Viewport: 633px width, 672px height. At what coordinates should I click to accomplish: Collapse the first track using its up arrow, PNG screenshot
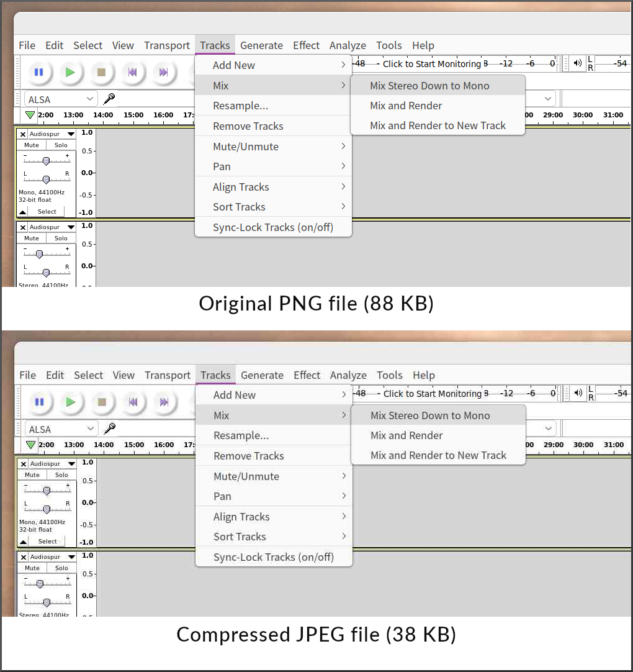[x=23, y=212]
